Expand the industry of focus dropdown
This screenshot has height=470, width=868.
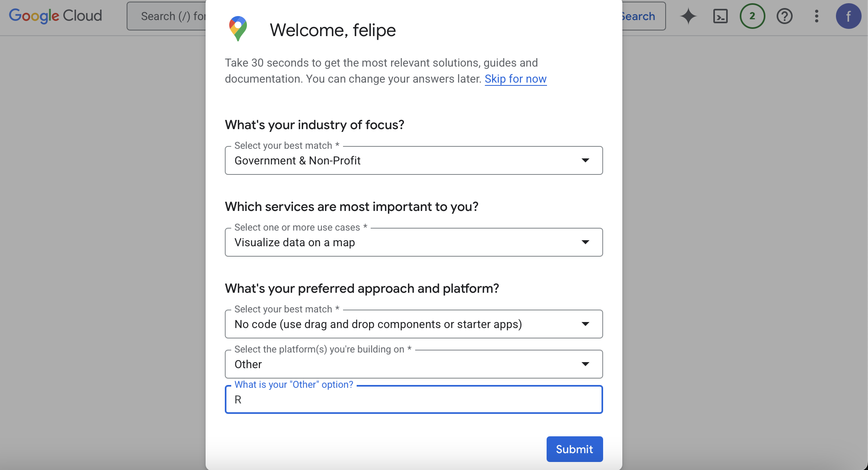pyautogui.click(x=413, y=160)
